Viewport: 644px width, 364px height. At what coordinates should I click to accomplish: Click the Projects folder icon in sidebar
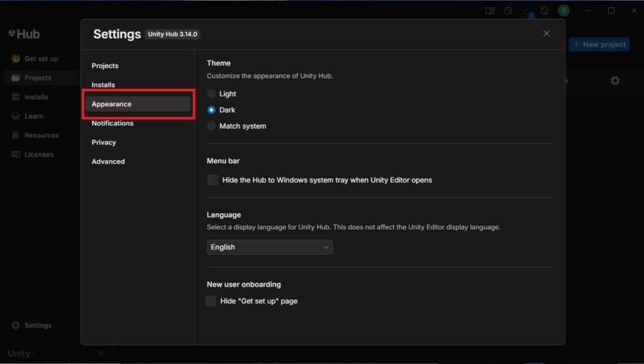(x=16, y=77)
